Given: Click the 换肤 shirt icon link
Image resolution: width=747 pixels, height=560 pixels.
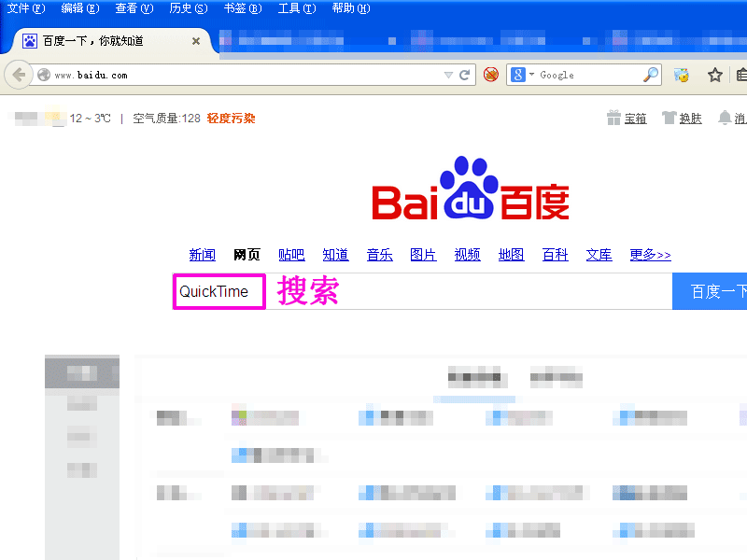Looking at the screenshot, I should (683, 118).
